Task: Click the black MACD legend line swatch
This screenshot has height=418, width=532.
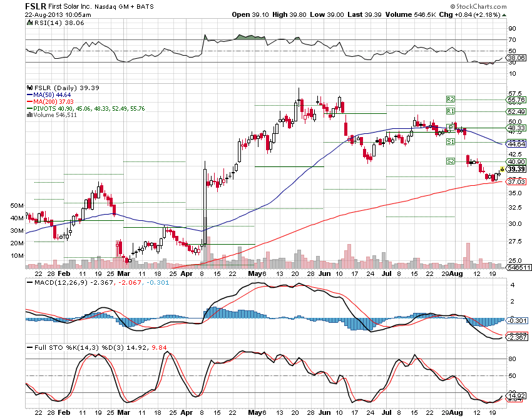Action: coord(29,283)
